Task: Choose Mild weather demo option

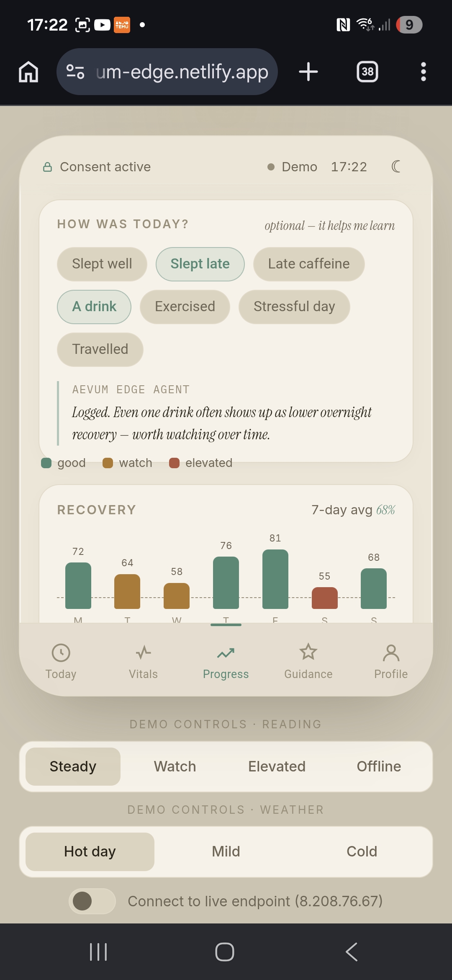Action: coord(226,851)
